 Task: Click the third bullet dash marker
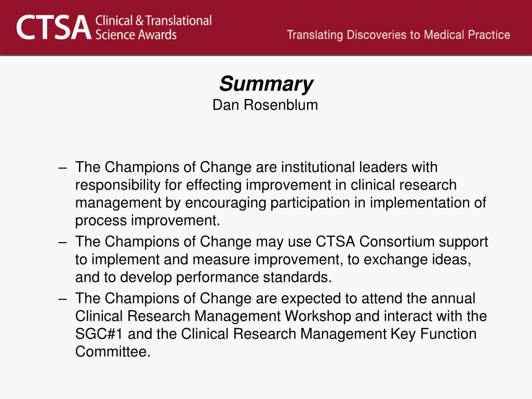62,299
